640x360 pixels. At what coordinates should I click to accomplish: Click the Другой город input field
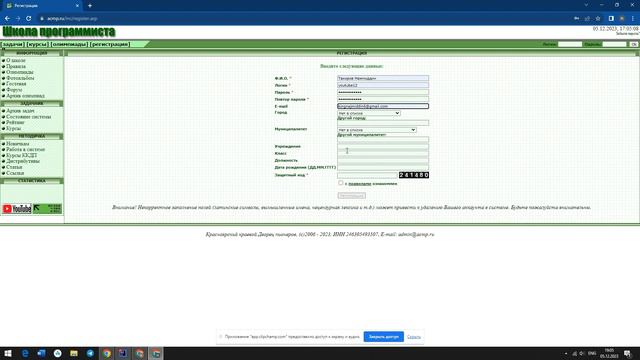pyautogui.click(x=383, y=122)
